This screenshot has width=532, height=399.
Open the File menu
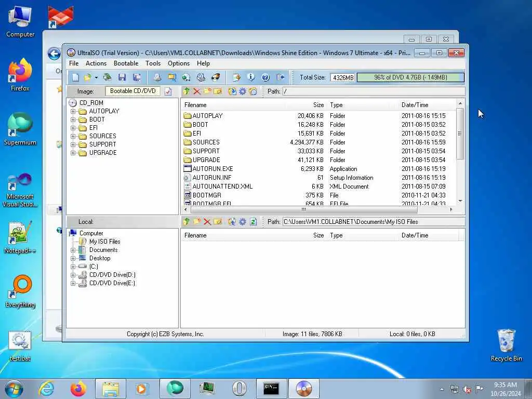pos(74,63)
